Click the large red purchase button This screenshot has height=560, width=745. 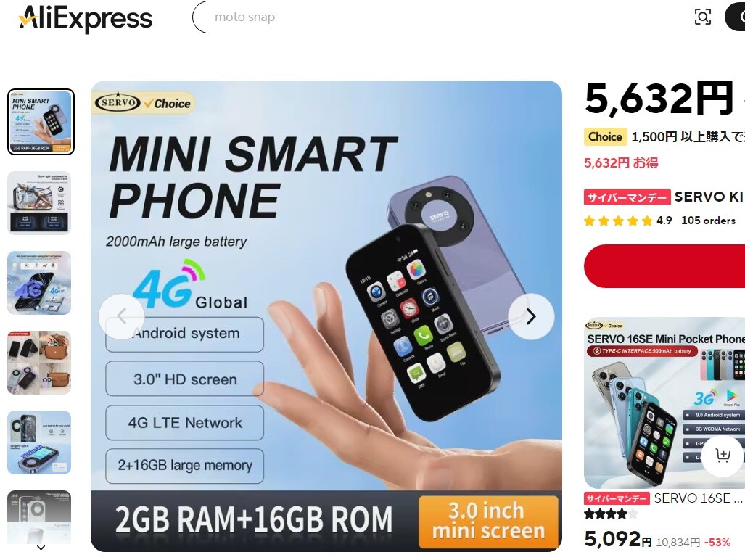[664, 266]
